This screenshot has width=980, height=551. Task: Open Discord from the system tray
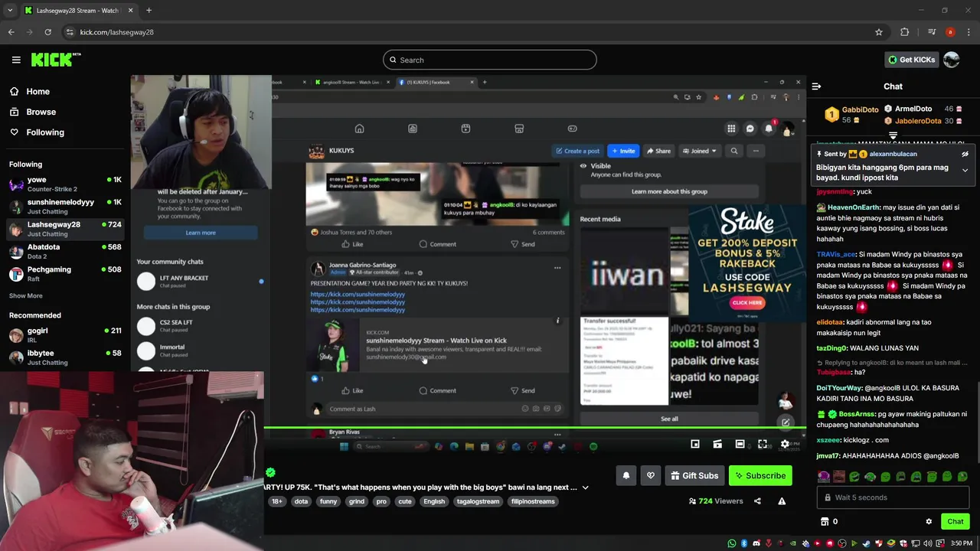coord(756,543)
